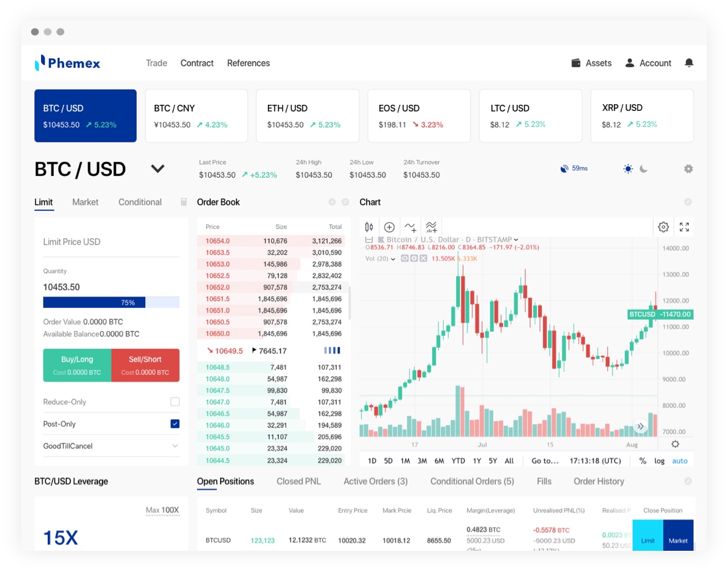Open the platform settings gear near theme icons
The height and width of the screenshot is (572, 728).
[x=688, y=169]
